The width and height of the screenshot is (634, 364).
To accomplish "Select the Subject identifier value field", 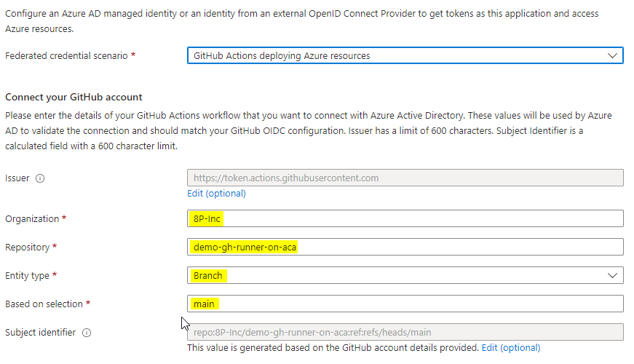I will tap(405, 332).
